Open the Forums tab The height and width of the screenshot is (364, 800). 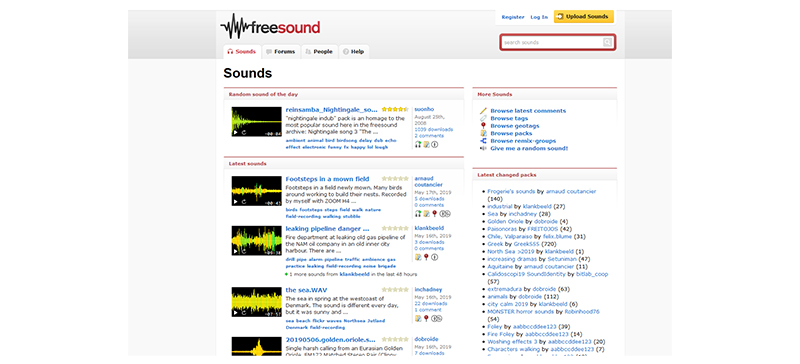click(281, 52)
